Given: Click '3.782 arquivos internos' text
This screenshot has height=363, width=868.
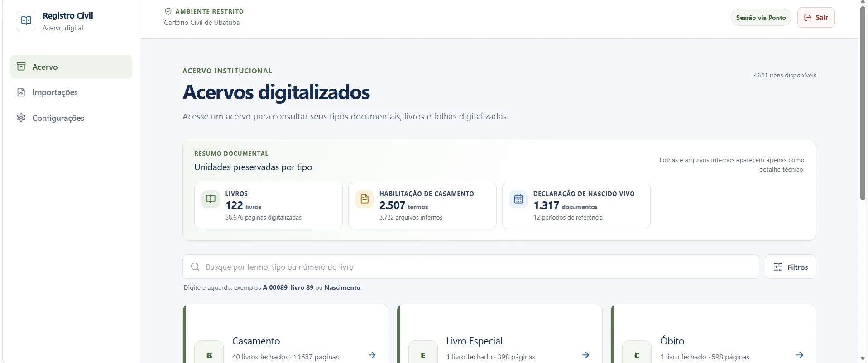Looking at the screenshot, I should tap(411, 218).
